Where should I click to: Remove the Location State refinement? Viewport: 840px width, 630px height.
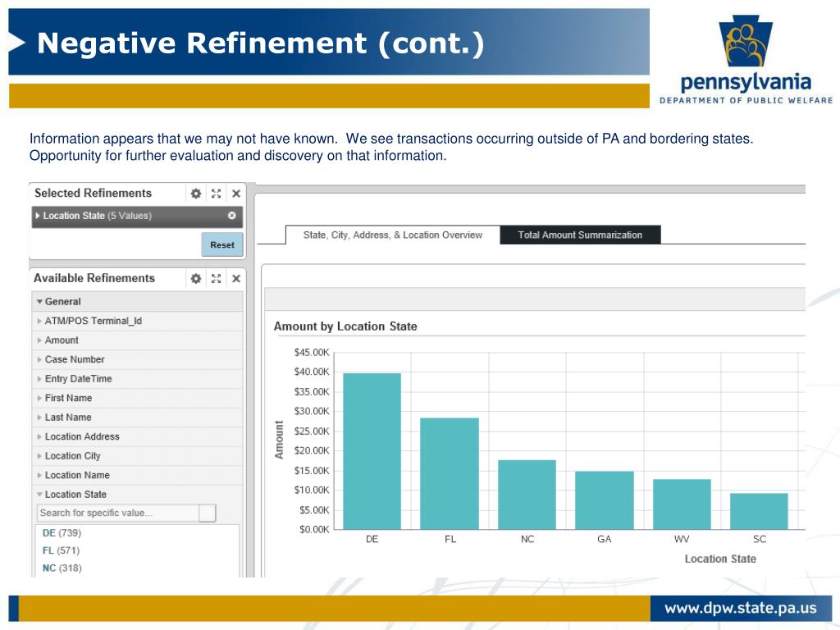[232, 216]
